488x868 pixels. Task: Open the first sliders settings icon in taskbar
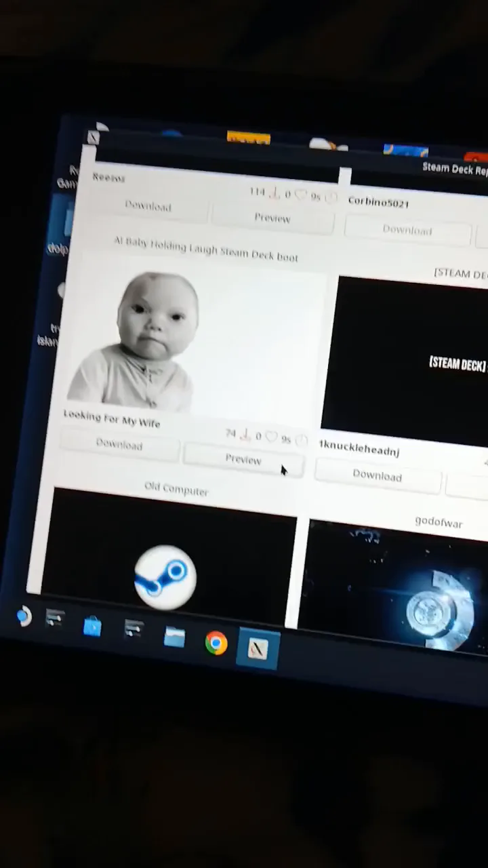[x=55, y=619]
